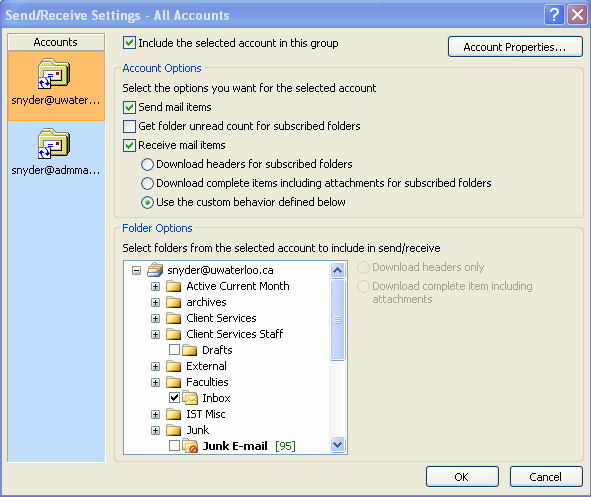
Task: Click the folder list scroll down arrow
Action: (x=337, y=445)
